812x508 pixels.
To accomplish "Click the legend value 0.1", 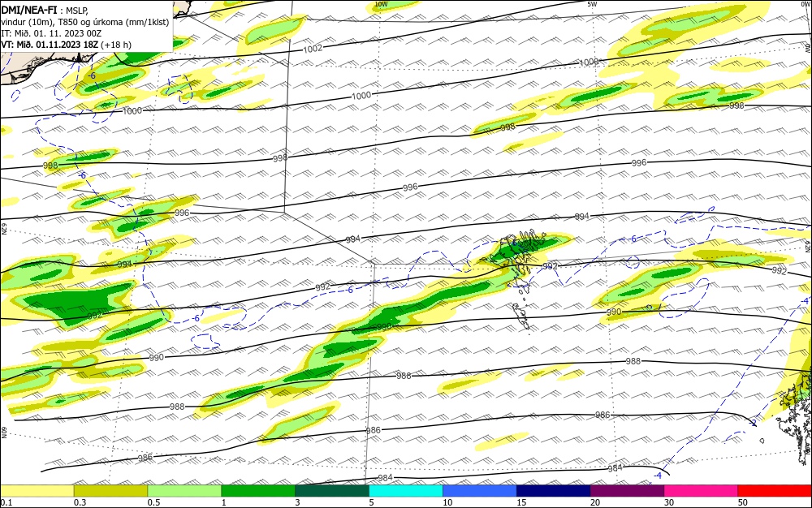I will click(x=6, y=503).
